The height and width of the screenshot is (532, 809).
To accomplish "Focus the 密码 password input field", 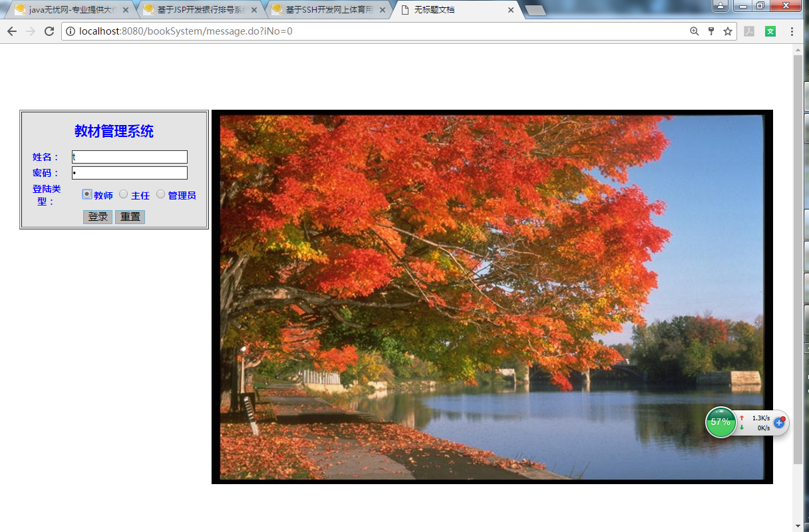I will tap(130, 173).
